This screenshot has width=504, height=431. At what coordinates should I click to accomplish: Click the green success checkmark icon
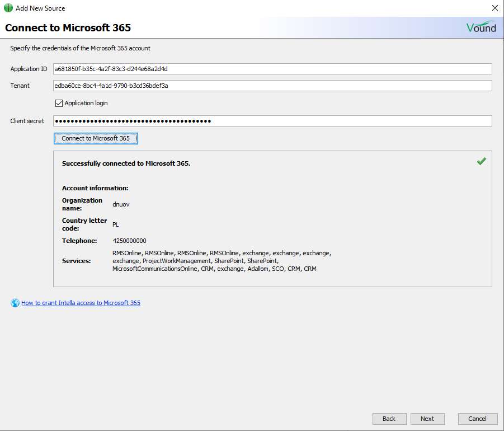[x=481, y=161]
